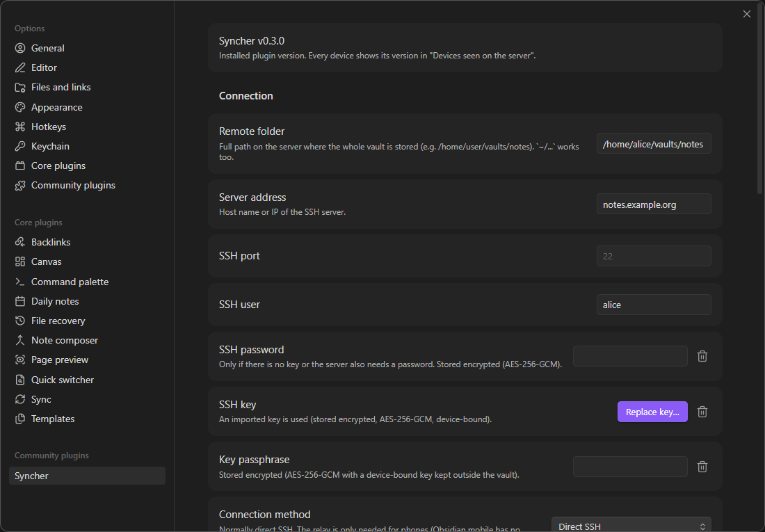Click the Files and links folder icon
765x532 pixels.
[20, 88]
